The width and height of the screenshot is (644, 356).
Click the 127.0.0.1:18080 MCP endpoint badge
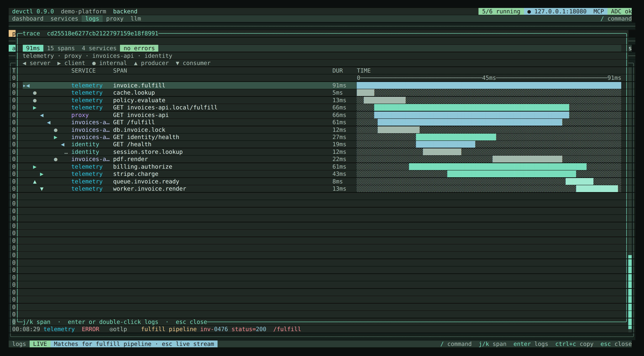tap(566, 12)
